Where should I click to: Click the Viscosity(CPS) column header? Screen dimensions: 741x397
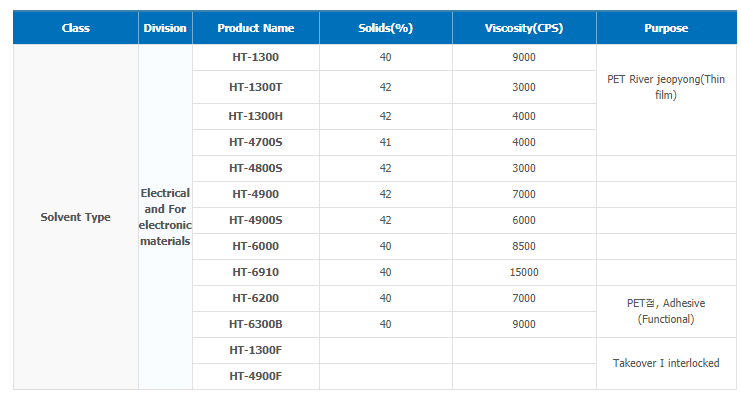[524, 28]
